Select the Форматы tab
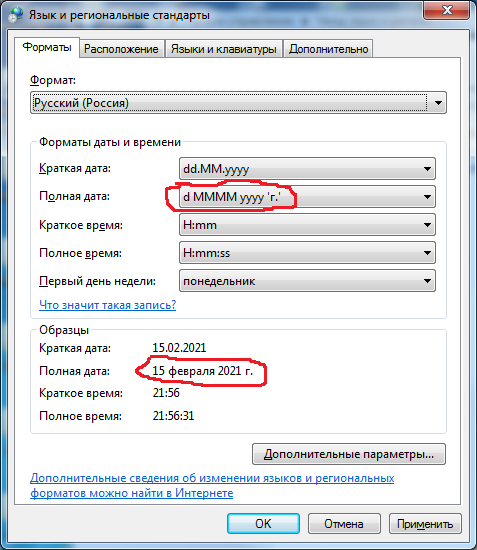Screen dimensions: 477x550 (x=47, y=47)
